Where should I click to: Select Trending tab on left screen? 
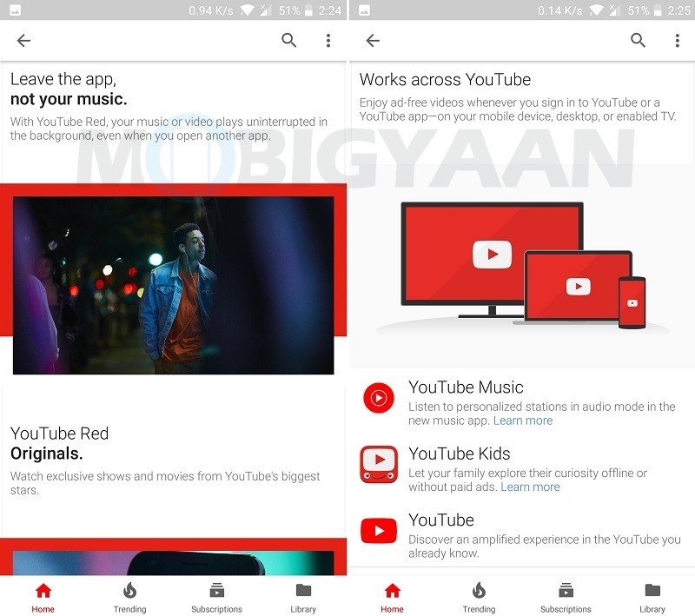click(x=129, y=598)
